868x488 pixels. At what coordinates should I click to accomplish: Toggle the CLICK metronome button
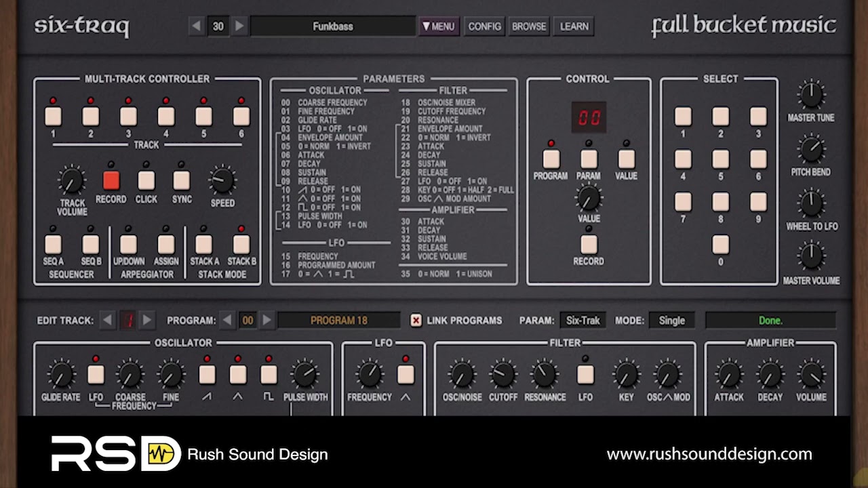(x=146, y=180)
